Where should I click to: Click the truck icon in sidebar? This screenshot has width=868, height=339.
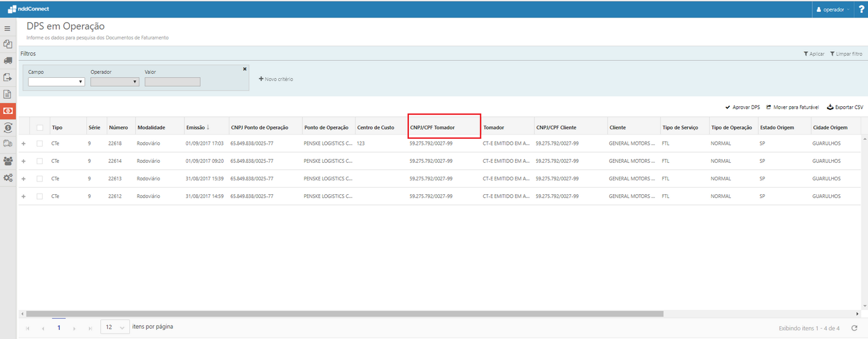8,60
